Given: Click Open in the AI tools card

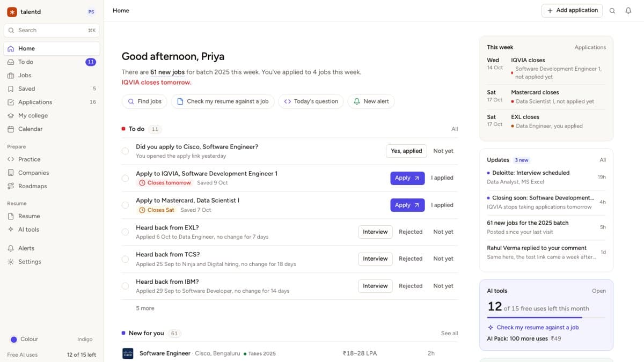Looking at the screenshot, I should 599,291.
